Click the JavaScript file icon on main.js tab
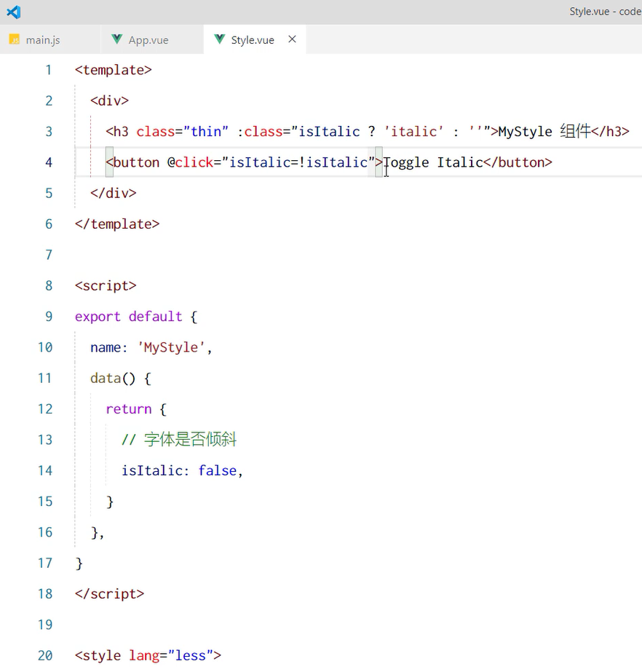 [x=15, y=40]
